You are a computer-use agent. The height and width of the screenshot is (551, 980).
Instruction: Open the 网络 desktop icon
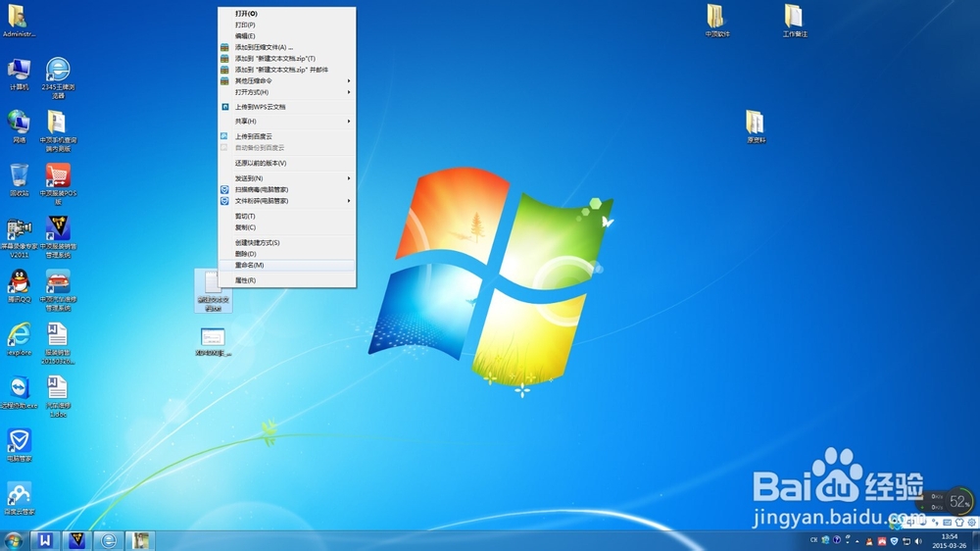(19, 126)
